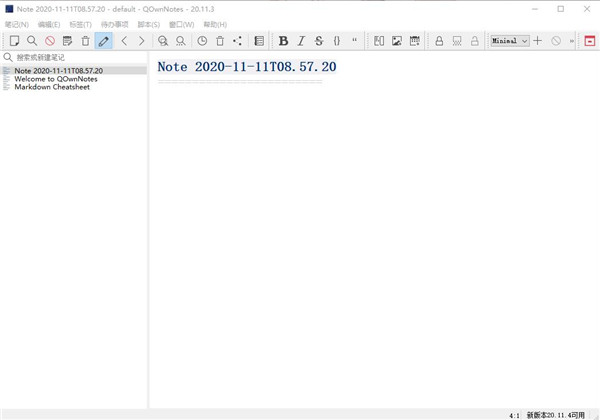Click the greyed-out decrypt lock icon

click(x=474, y=41)
